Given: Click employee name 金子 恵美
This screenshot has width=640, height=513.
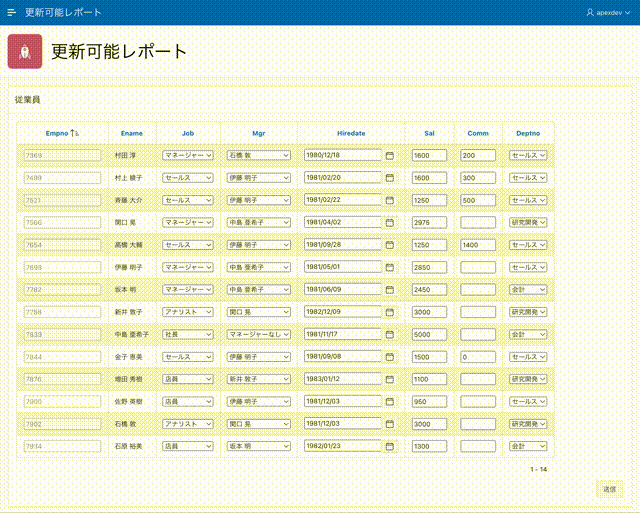Looking at the screenshot, I should click(x=128, y=357).
